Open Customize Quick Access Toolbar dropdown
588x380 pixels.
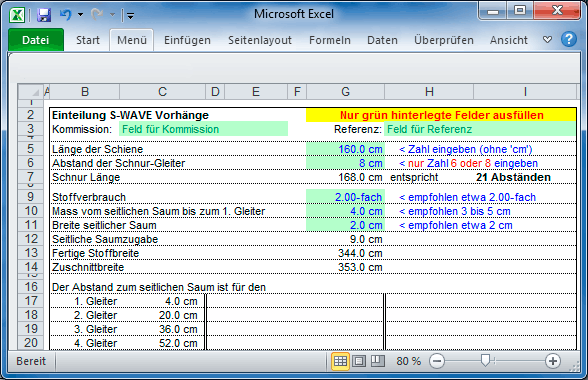pyautogui.click(x=130, y=16)
